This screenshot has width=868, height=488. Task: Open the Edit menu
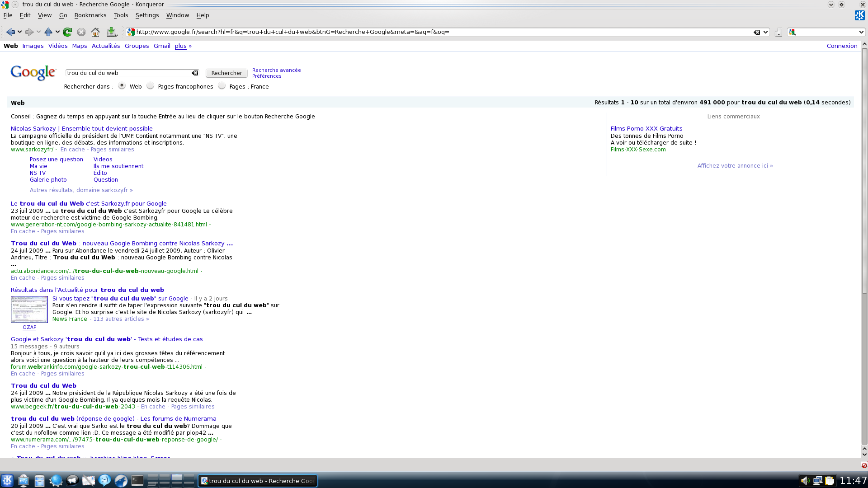(x=25, y=15)
